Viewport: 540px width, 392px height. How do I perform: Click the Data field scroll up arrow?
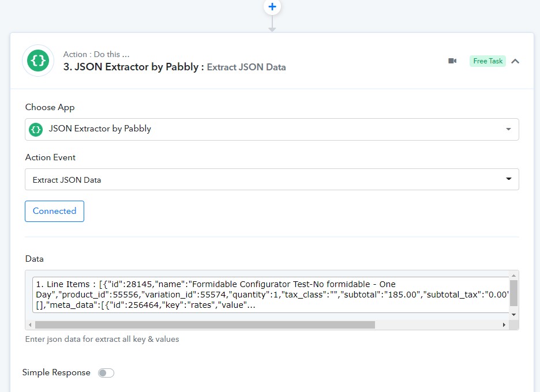[513, 276]
